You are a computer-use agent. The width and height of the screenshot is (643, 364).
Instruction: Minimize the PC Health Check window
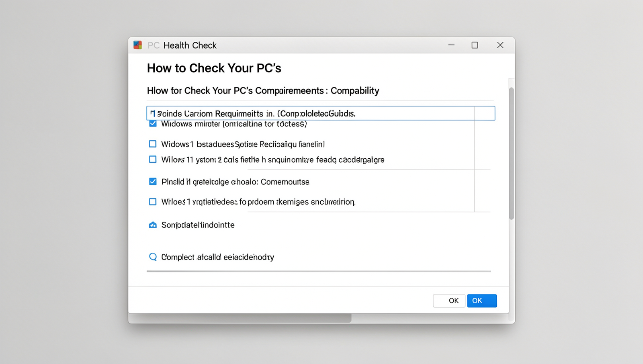(x=451, y=45)
